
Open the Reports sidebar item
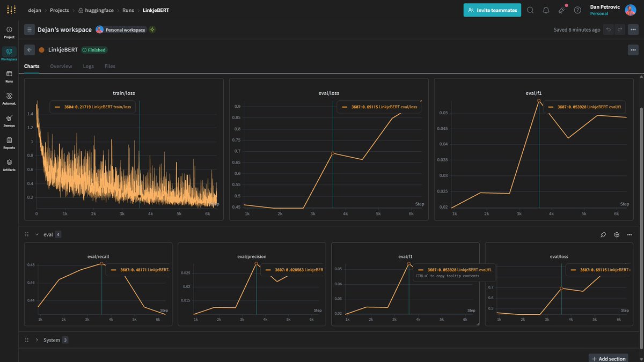pos(9,143)
